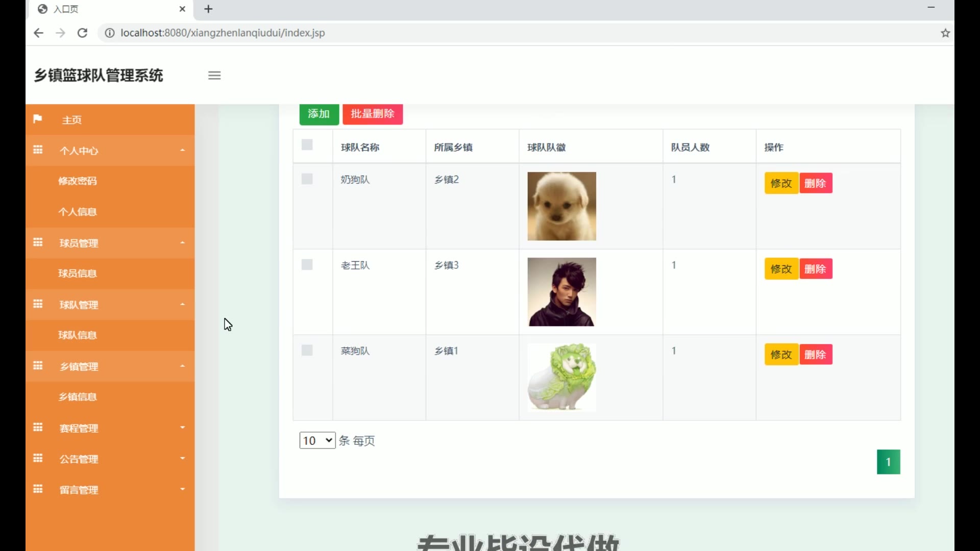Click the flag icon beside 主页
The height and width of the screenshot is (551, 980).
pyautogui.click(x=37, y=119)
